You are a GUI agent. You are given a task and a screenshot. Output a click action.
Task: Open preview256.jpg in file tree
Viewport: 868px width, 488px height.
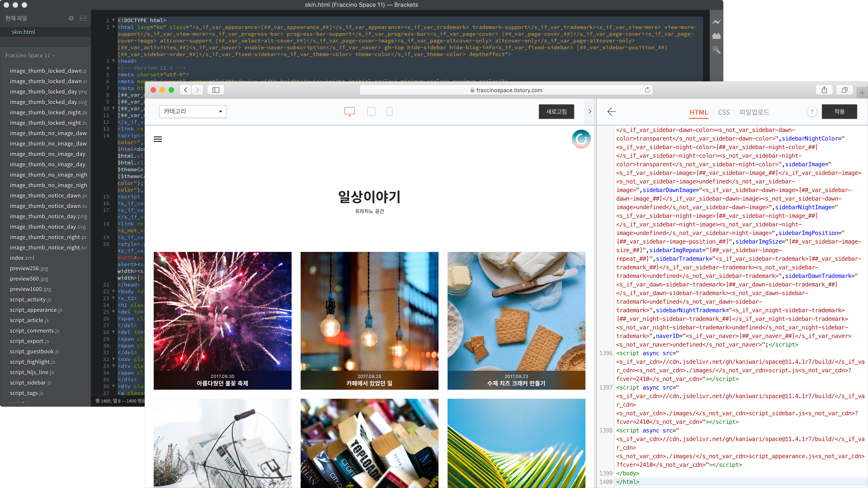tap(29, 268)
